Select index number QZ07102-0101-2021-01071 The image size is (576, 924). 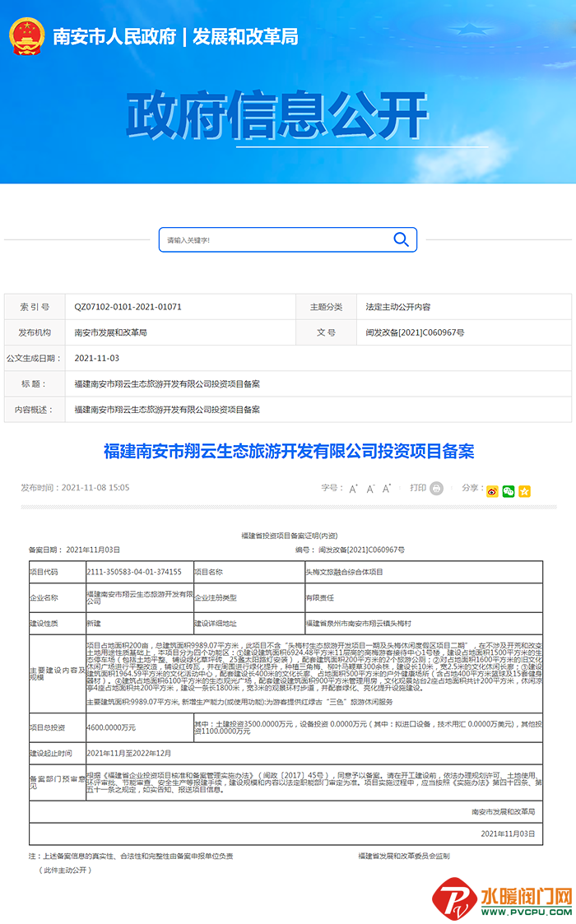pyautogui.click(x=128, y=307)
